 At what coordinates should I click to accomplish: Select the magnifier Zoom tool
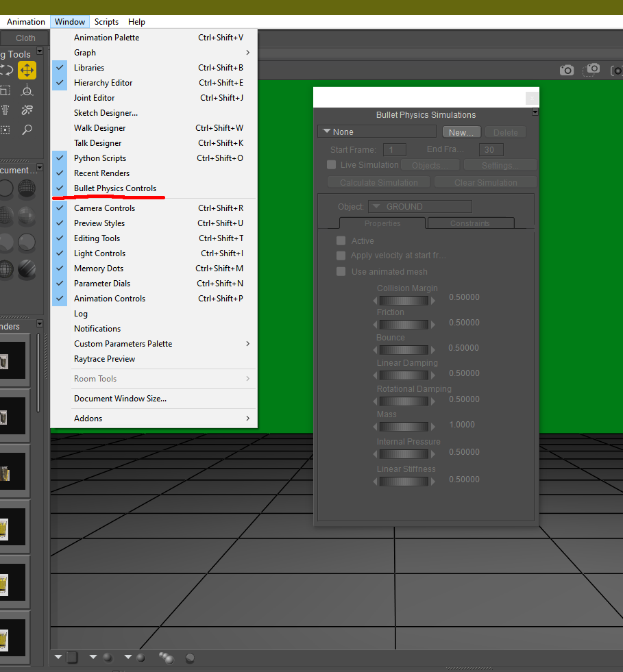click(x=27, y=129)
